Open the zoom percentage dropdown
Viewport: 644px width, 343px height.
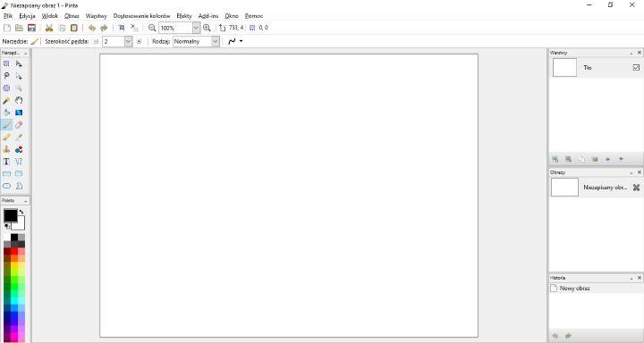196,28
